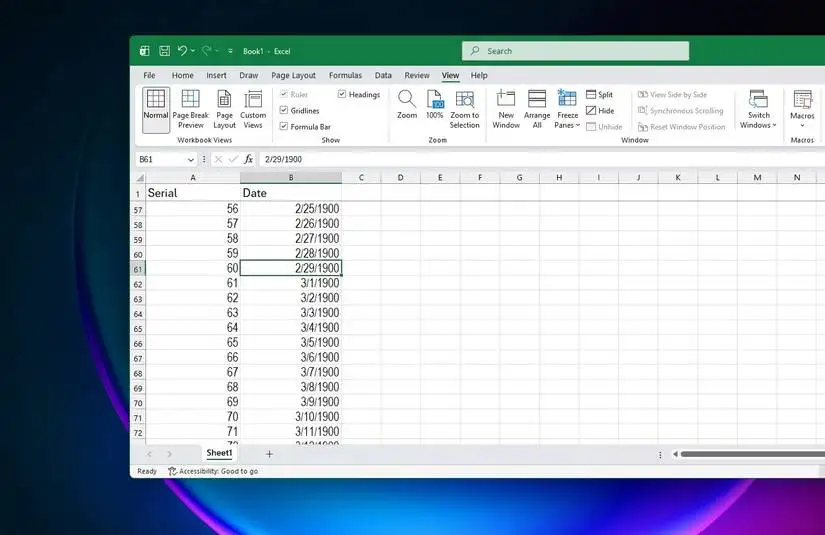Screen dimensions: 825x535
Task: Switch to the Home tab
Action: click(183, 75)
